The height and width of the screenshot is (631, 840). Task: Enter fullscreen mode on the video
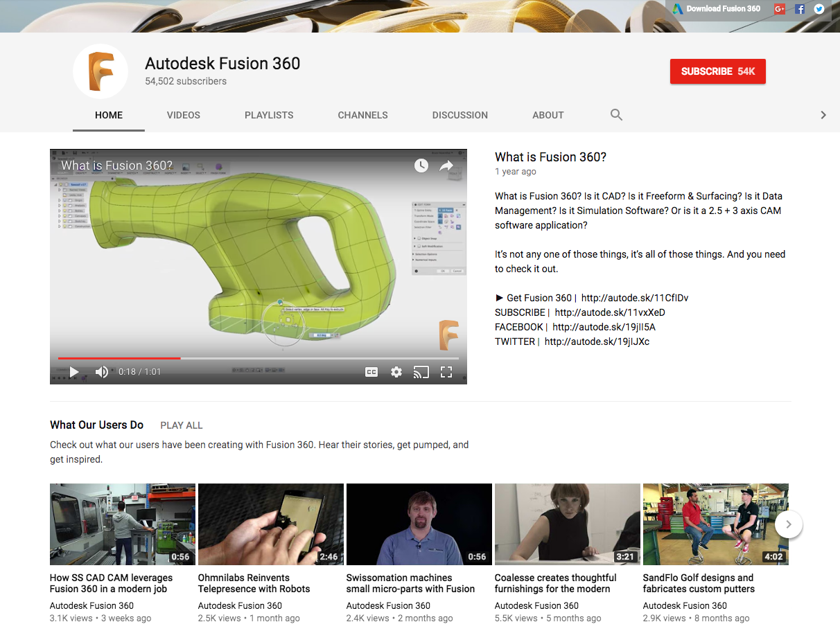click(x=446, y=372)
